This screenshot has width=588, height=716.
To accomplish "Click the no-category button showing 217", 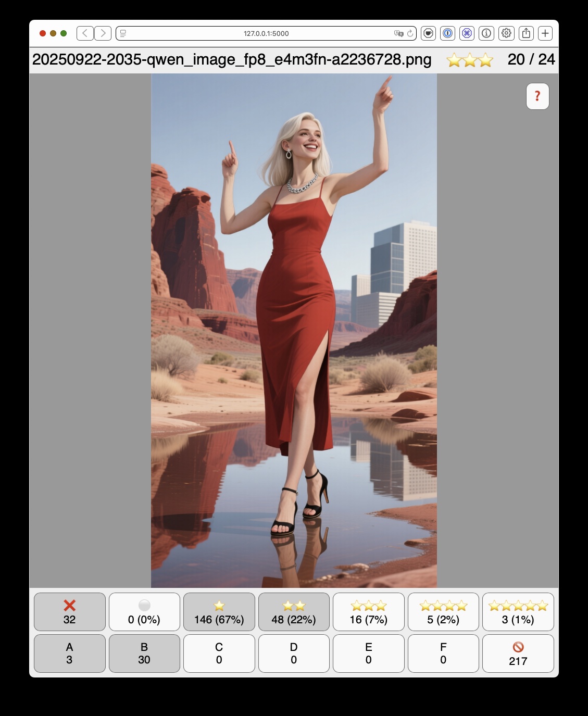I will click(x=518, y=653).
